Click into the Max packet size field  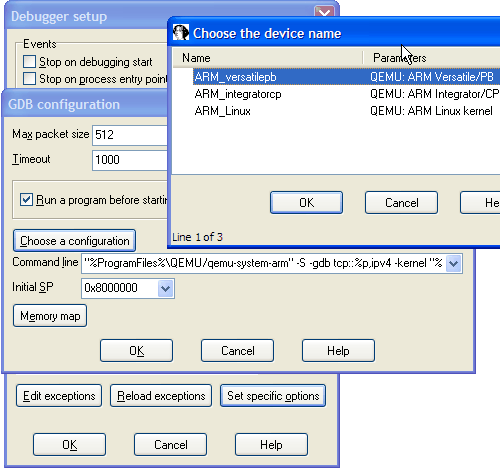tap(130, 135)
